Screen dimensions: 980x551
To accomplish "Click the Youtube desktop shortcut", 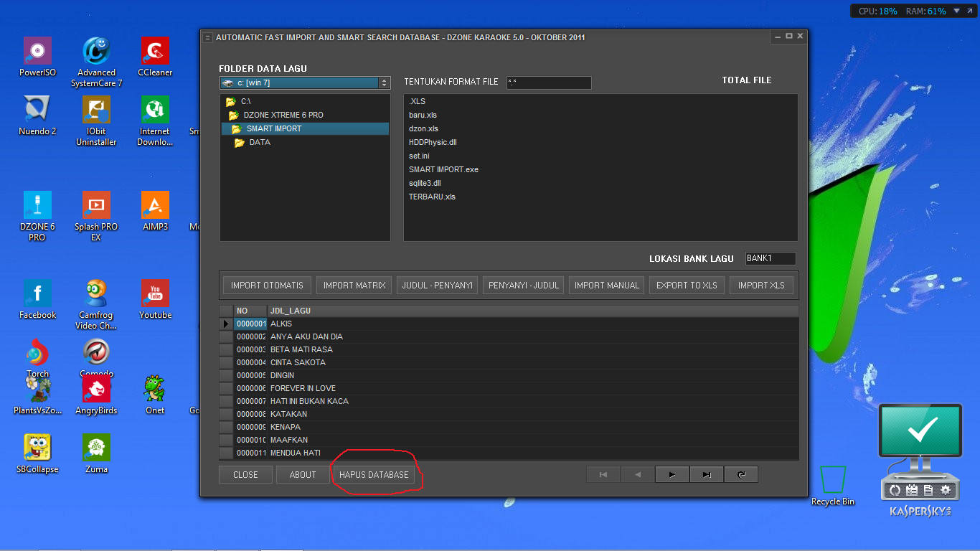I will tap(155, 299).
